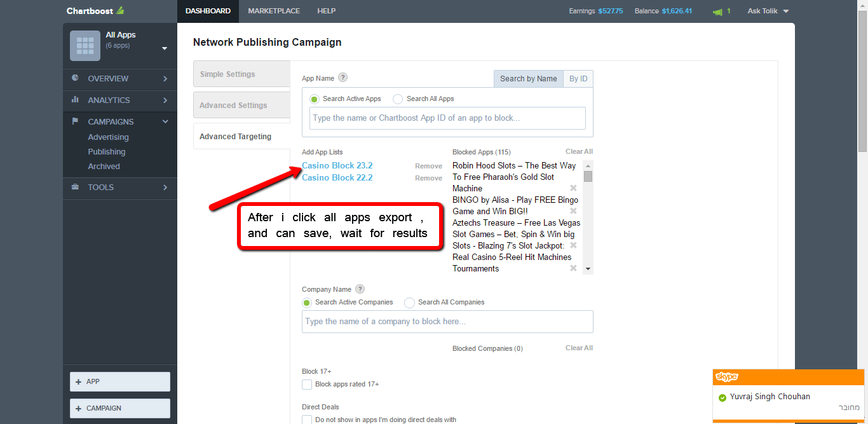Screen dimensions: 868x424
Task: Click the All Apps grid icon
Action: click(x=85, y=46)
